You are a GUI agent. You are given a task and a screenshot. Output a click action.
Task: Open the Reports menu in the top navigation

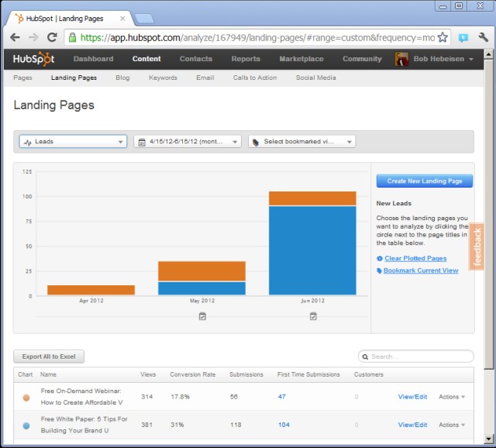(x=246, y=59)
